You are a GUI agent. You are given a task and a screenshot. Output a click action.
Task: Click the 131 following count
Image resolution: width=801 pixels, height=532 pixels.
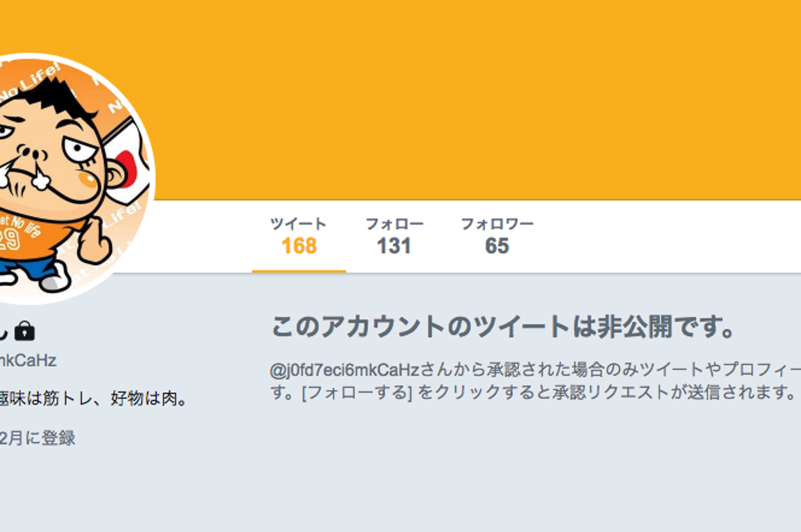click(393, 246)
